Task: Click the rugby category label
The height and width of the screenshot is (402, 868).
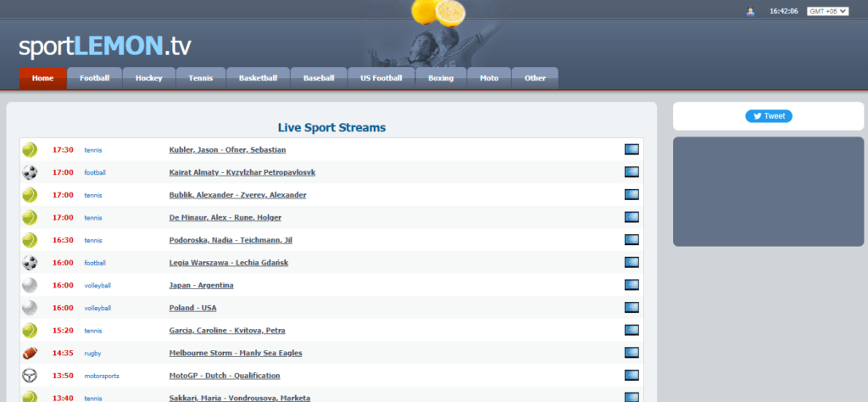Action: [x=92, y=354]
